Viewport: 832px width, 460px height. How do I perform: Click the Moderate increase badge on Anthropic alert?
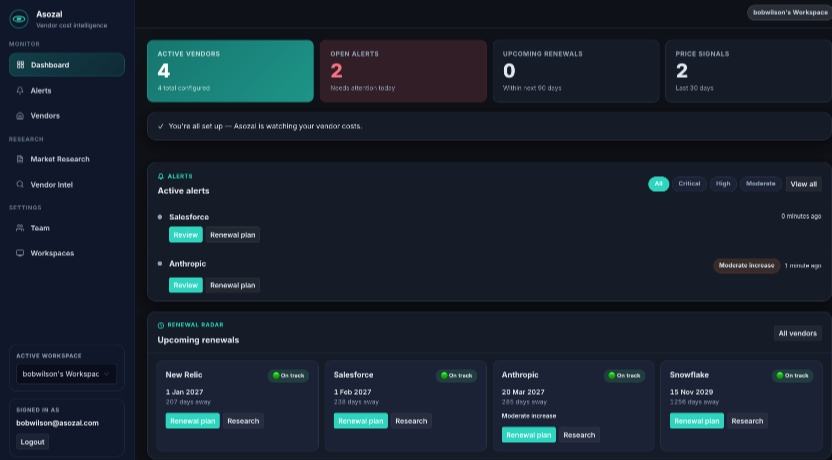[x=747, y=265]
